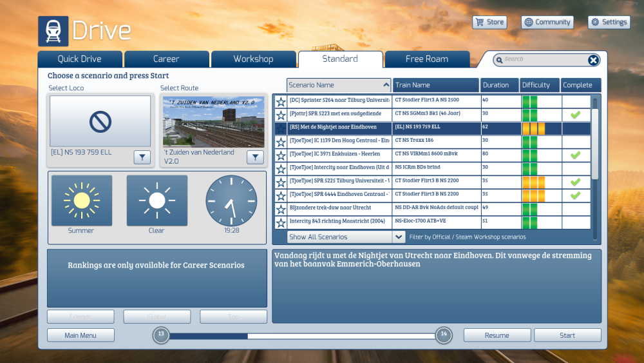Viewport: 644px width, 363px height.
Task: Click the Drive train logo icon
Action: point(53,31)
